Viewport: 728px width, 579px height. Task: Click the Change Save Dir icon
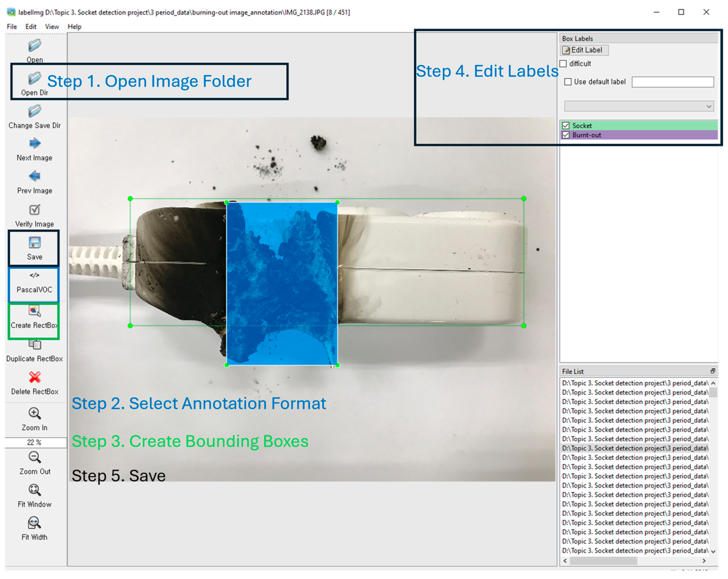point(34,111)
